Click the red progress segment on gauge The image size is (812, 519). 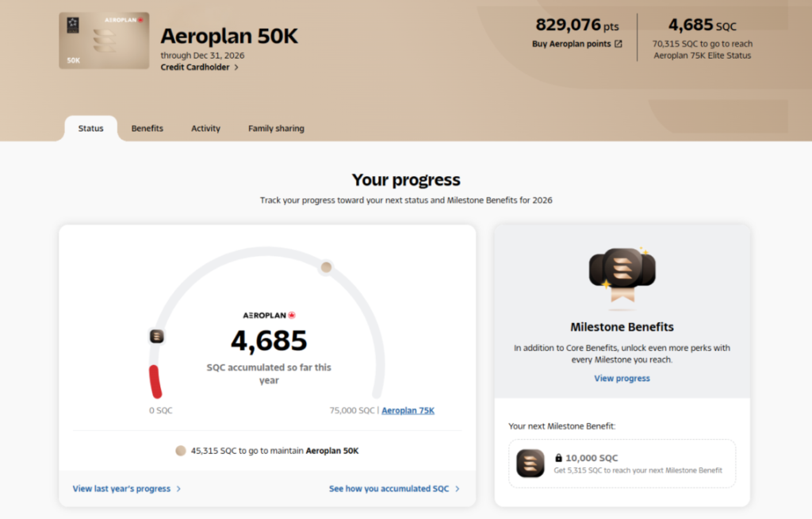tap(155, 382)
